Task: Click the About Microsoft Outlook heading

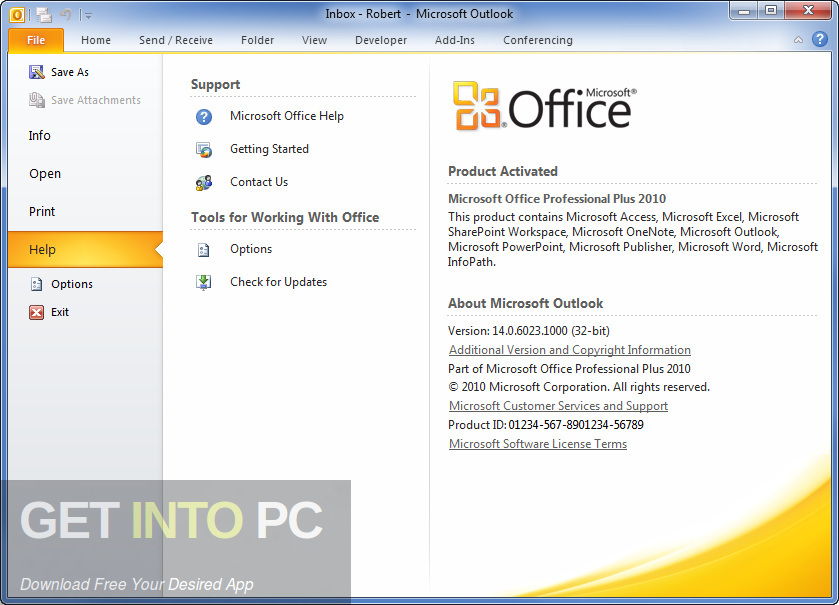Action: 525,303
